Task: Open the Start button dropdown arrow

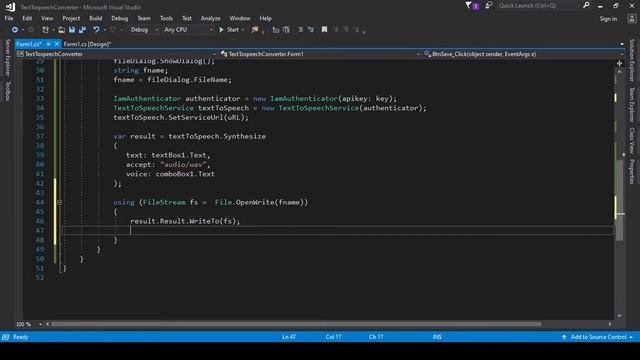Action: (x=243, y=29)
